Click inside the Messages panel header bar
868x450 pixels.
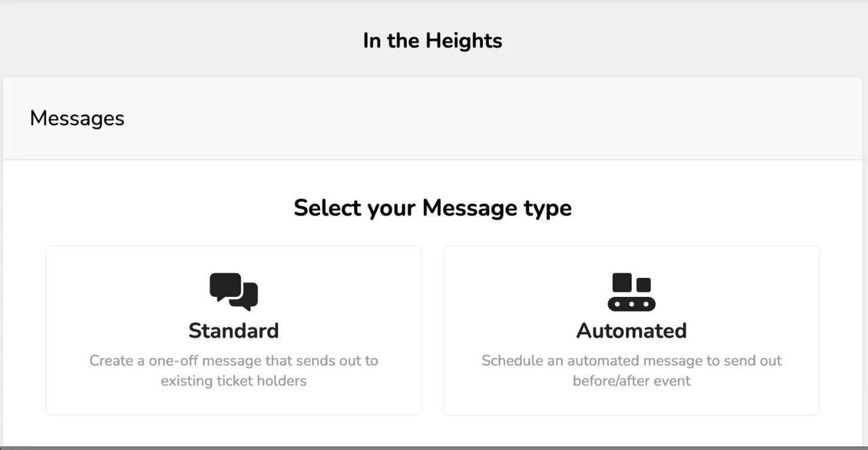pyautogui.click(x=434, y=118)
